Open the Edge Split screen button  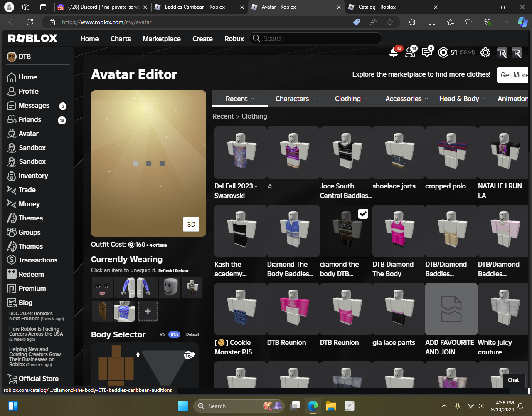432,22
